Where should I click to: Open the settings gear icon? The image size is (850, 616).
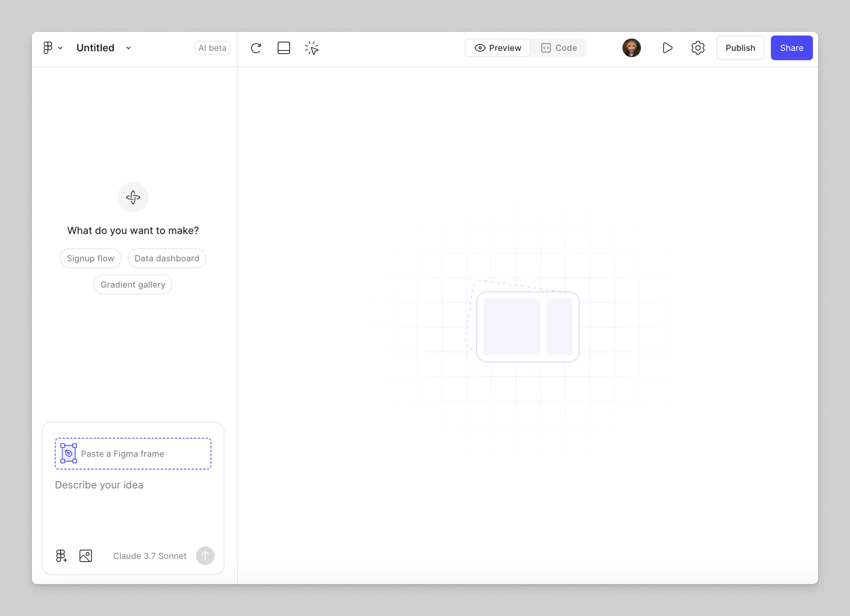point(698,48)
